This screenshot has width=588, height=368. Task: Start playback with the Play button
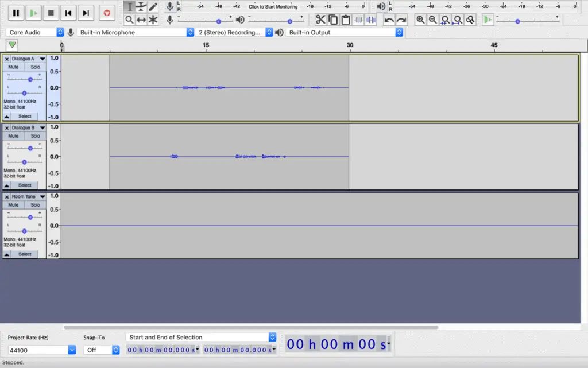pos(33,13)
